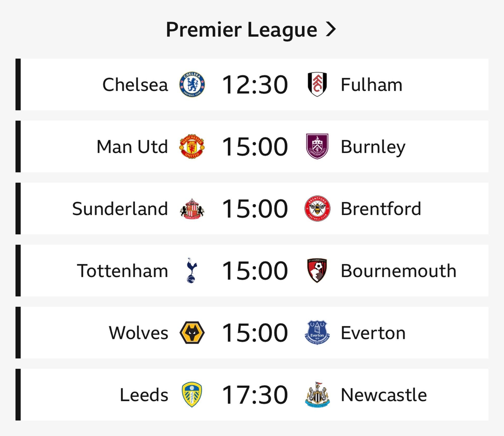This screenshot has width=504, height=436.
Task: Click the Bournemouth club crest
Action: pos(317,271)
